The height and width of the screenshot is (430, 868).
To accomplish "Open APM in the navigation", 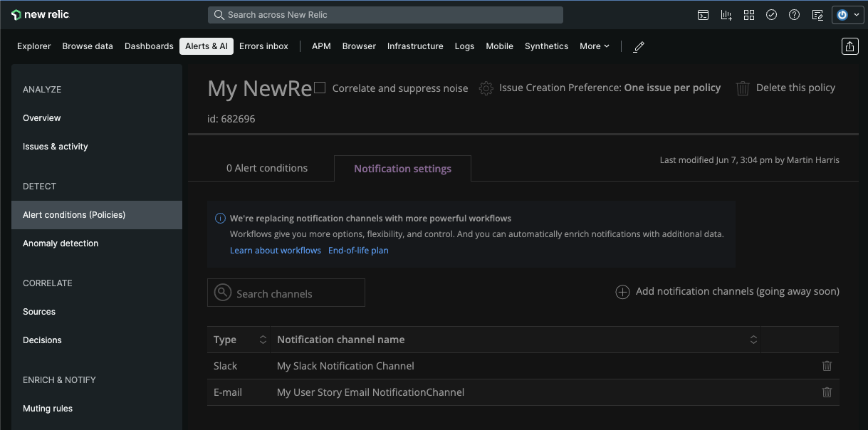I will tap(321, 46).
